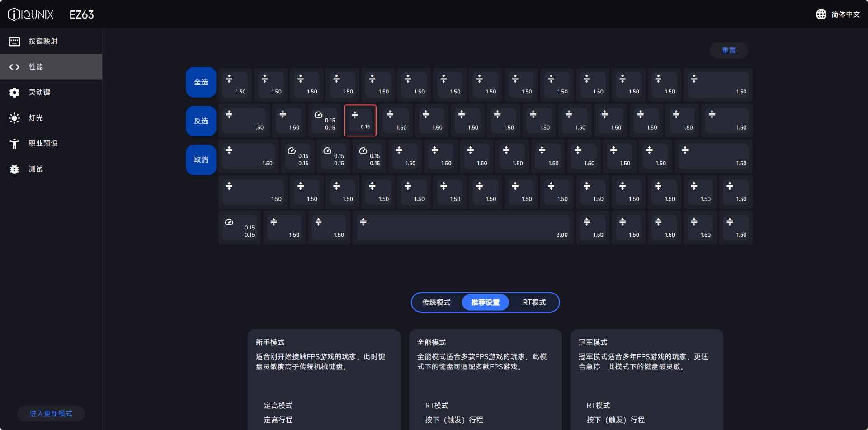Click the 全选 select-all button

pos(201,82)
